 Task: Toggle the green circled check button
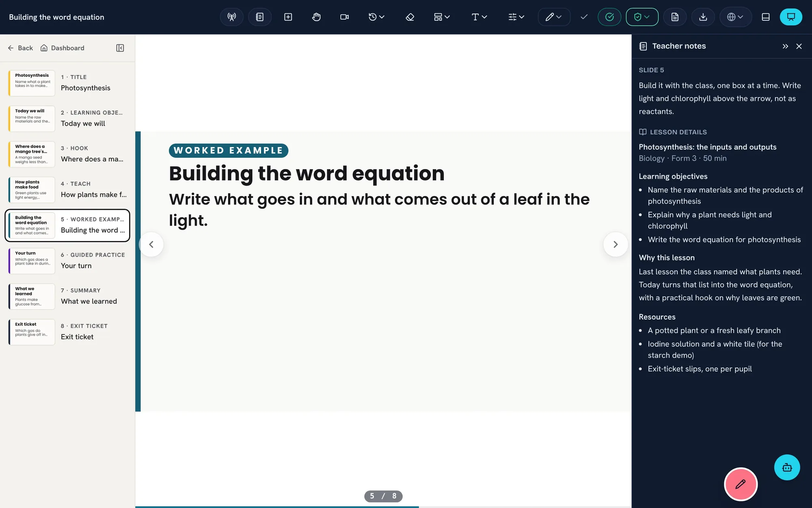[x=609, y=17]
